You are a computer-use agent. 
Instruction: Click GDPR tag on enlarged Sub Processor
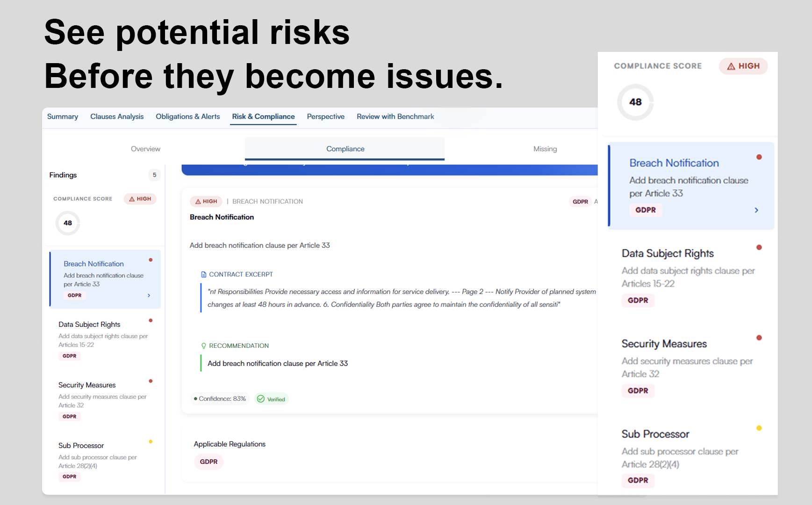tap(638, 480)
